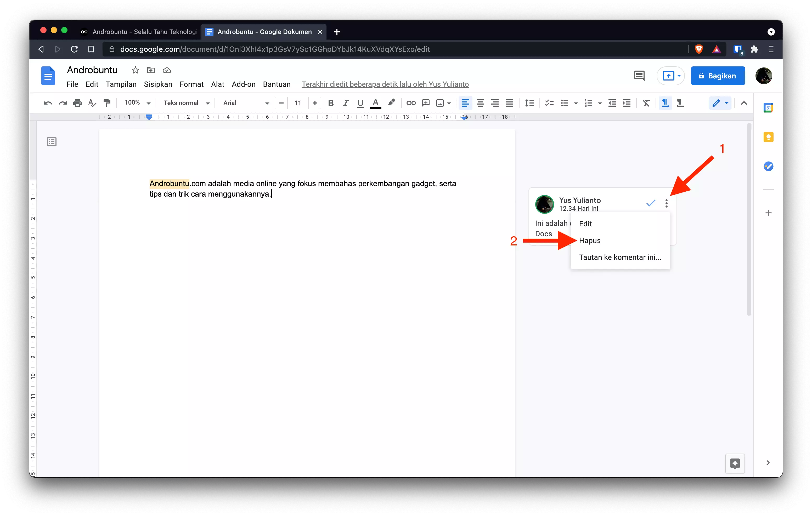Image resolution: width=812 pixels, height=516 pixels.
Task: Toggle underline formatting in the toolbar
Action: pyautogui.click(x=360, y=103)
